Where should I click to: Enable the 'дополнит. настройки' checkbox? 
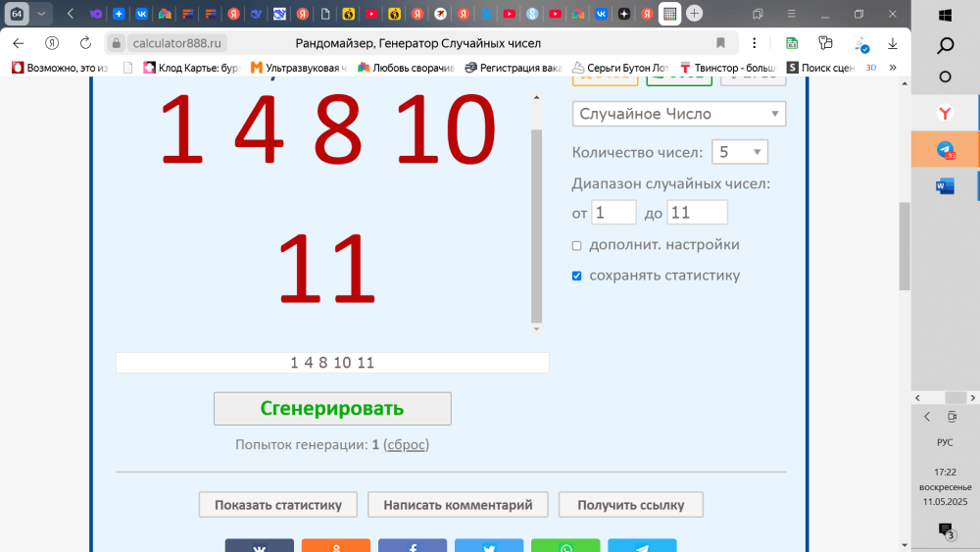[x=577, y=245]
